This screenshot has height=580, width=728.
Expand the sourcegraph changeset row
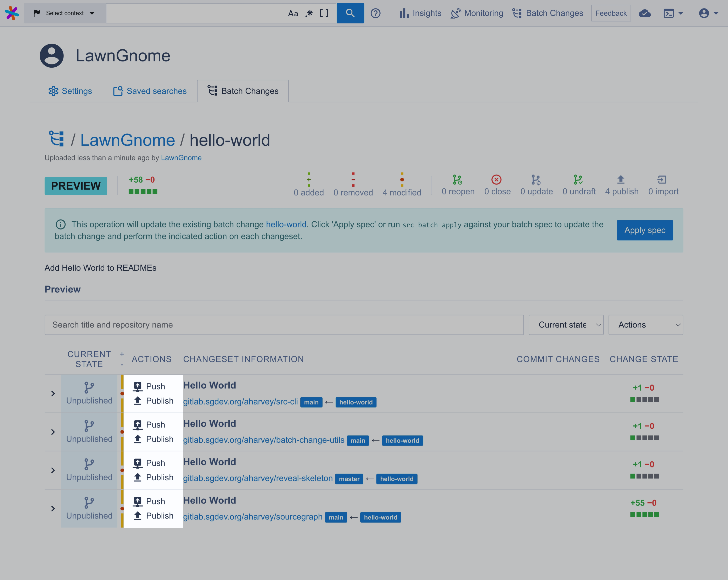click(x=53, y=509)
